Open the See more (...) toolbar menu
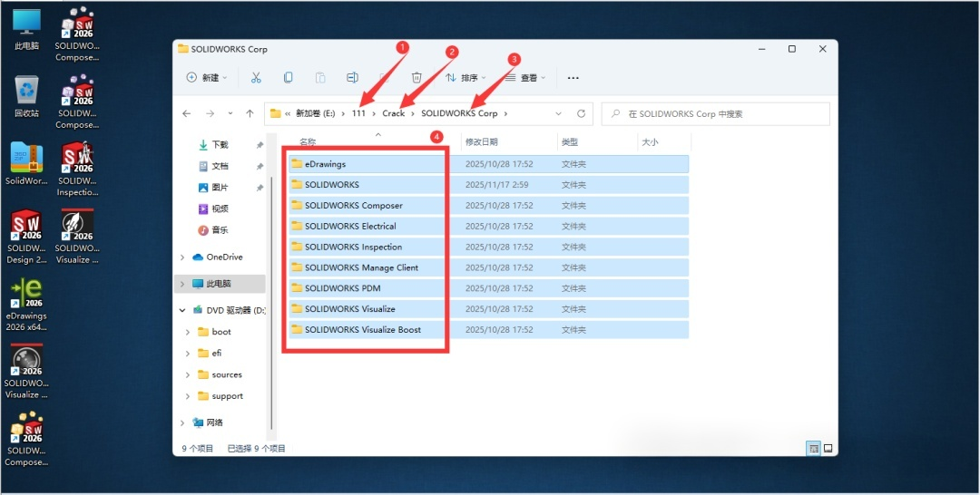 point(573,78)
